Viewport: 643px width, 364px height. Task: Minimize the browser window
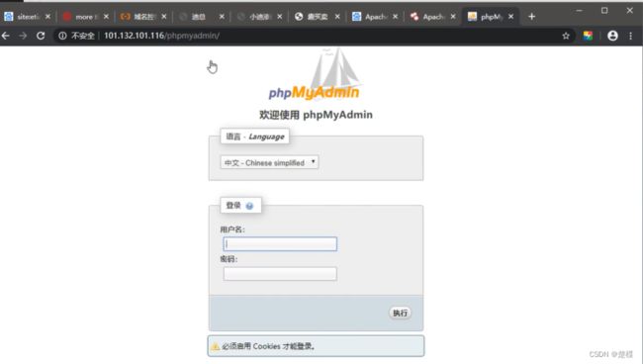pos(579,10)
